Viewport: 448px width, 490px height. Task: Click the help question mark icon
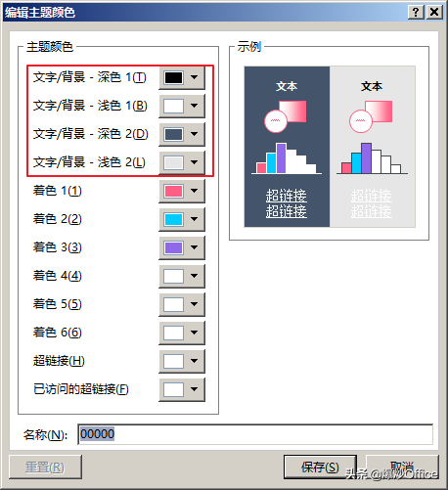416,13
